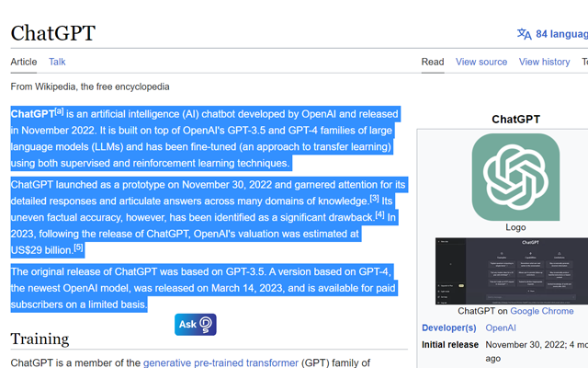The image size is (588, 368).
Task: Open the View source tab
Action: [x=481, y=62]
